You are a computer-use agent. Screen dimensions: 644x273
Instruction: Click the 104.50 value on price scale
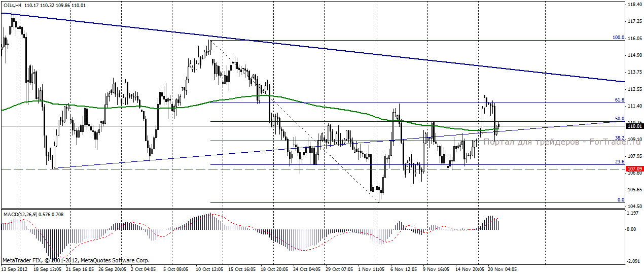click(x=634, y=206)
